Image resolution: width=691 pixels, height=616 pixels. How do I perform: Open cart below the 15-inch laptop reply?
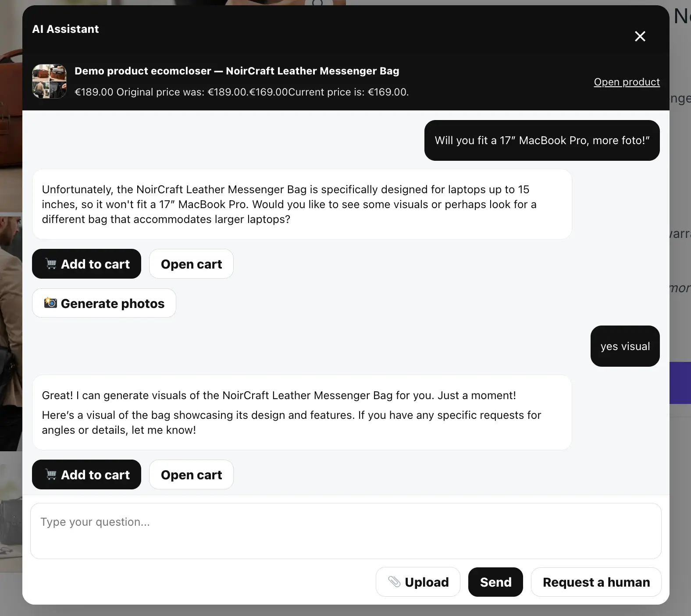point(191,264)
